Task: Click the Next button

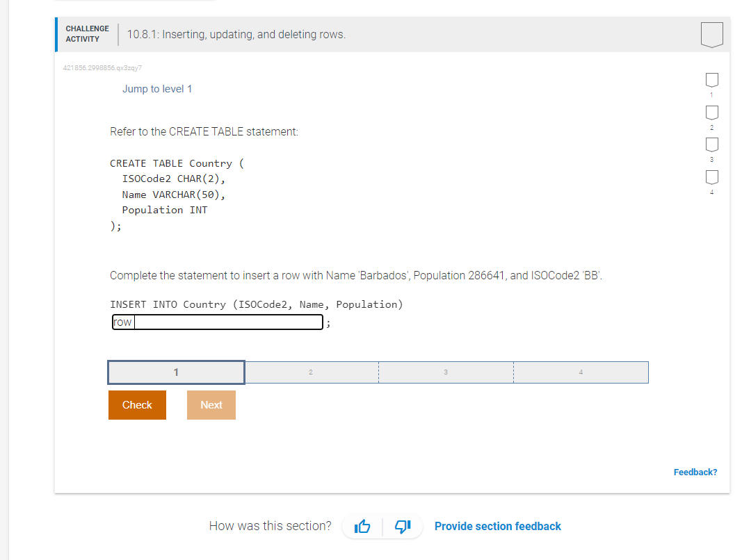Action: pos(211,404)
